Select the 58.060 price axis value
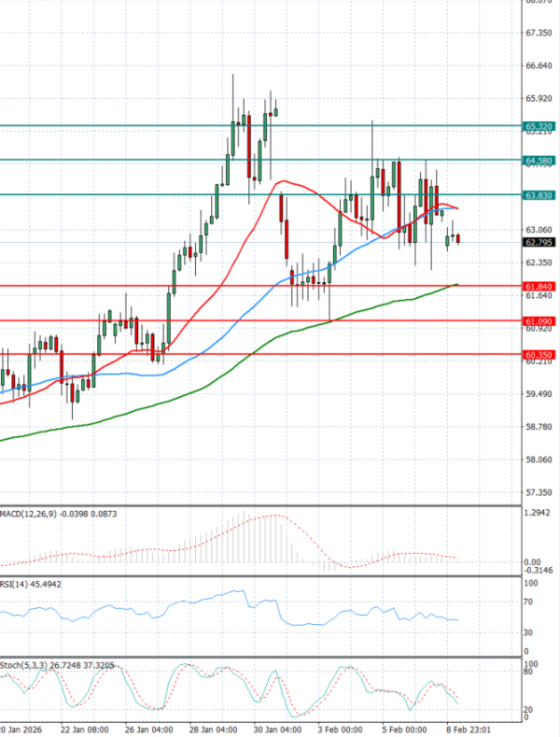 [537, 460]
